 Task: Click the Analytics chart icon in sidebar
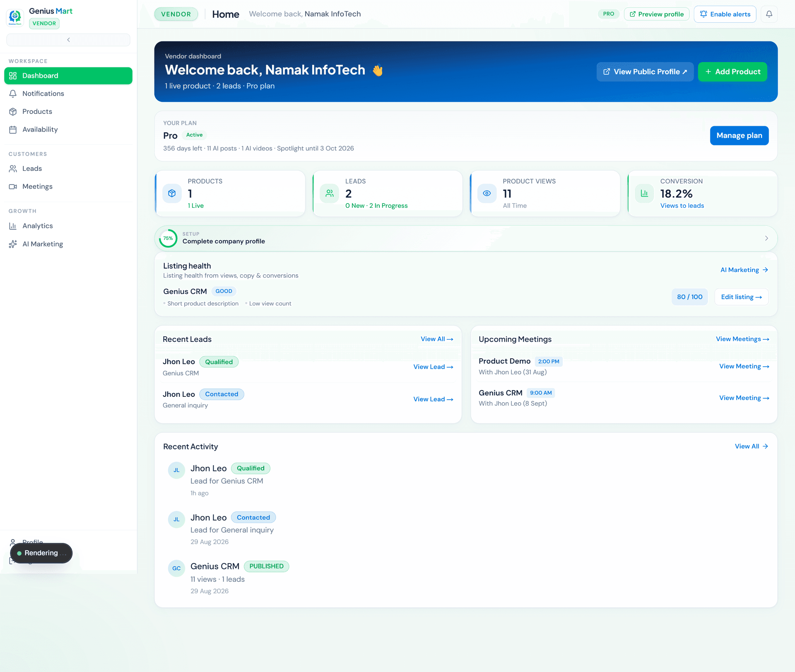[13, 226]
